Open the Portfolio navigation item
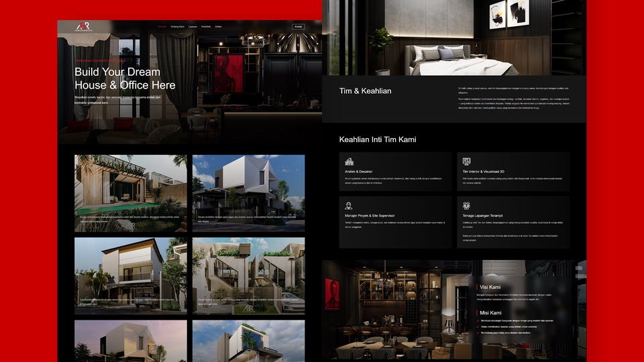644x362 pixels. 206,27
